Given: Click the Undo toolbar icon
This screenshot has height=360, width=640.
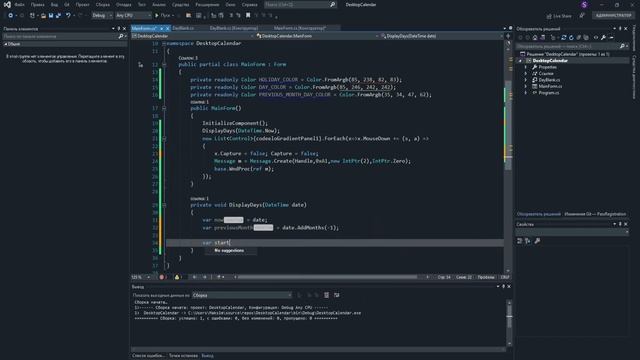Looking at the screenshot, I should coord(68,16).
